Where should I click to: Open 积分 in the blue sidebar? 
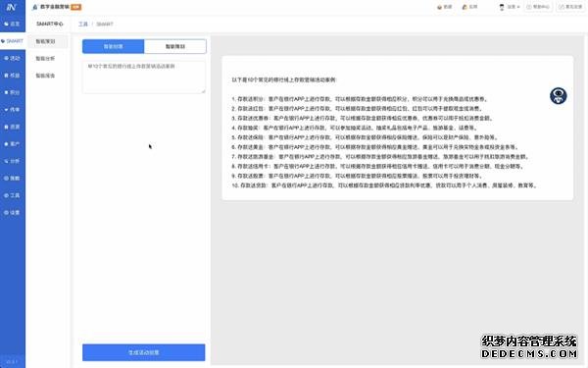pos(13,92)
